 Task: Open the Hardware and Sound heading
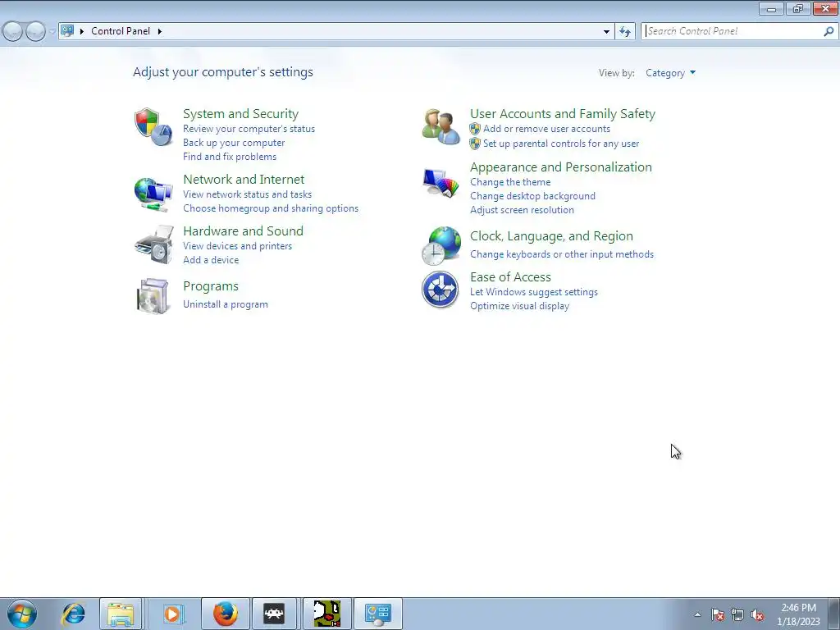pos(243,231)
